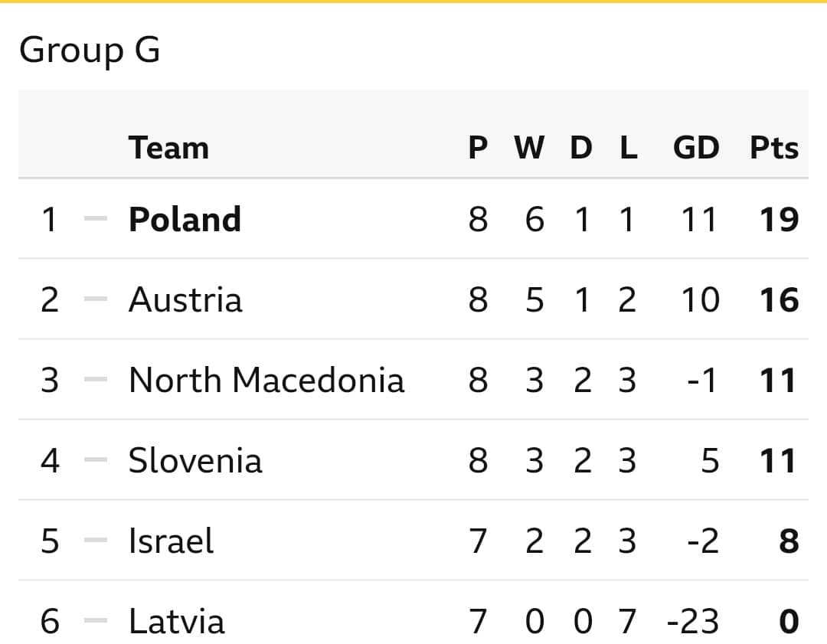
Task: Open the Austria team link
Action: click(x=185, y=299)
